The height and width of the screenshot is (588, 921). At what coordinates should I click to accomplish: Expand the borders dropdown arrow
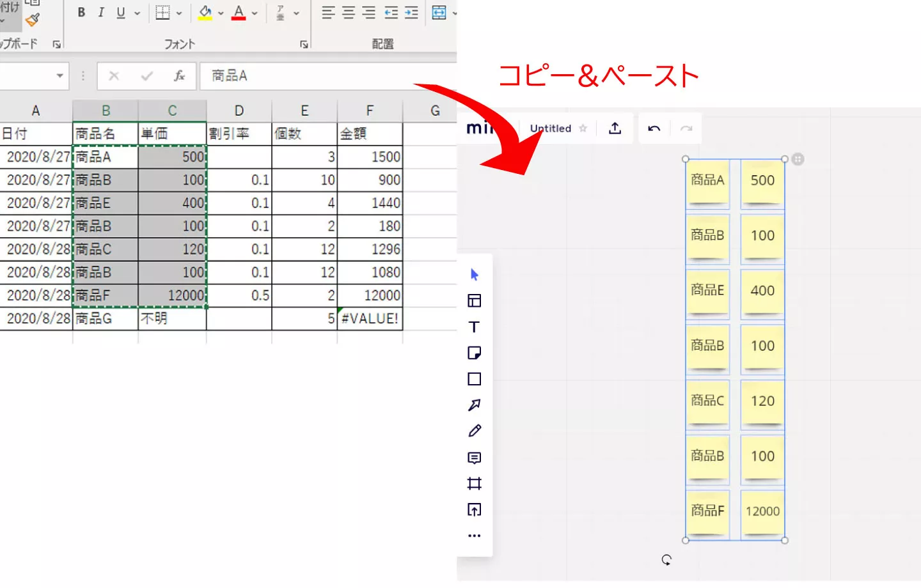[179, 13]
